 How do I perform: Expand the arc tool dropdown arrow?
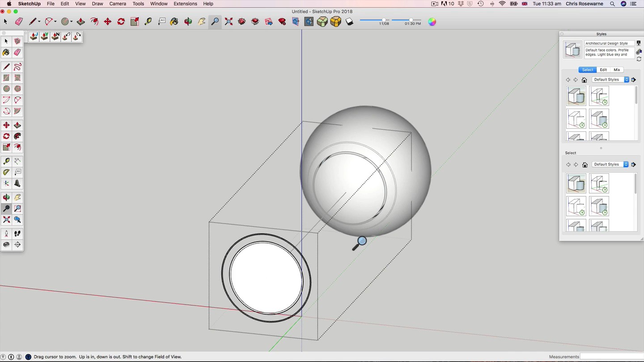pos(55,21)
